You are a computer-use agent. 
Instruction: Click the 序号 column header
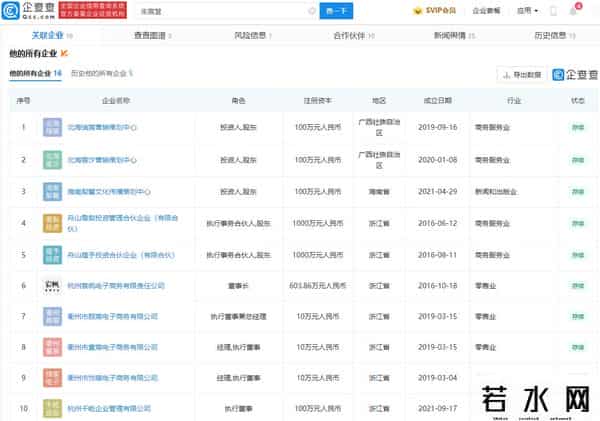(23, 101)
